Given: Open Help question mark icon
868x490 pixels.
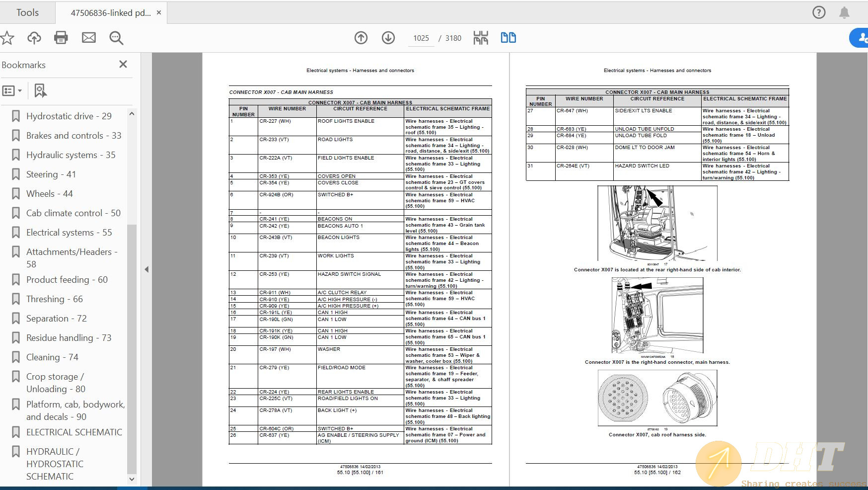Looking at the screenshot, I should tap(819, 12).
